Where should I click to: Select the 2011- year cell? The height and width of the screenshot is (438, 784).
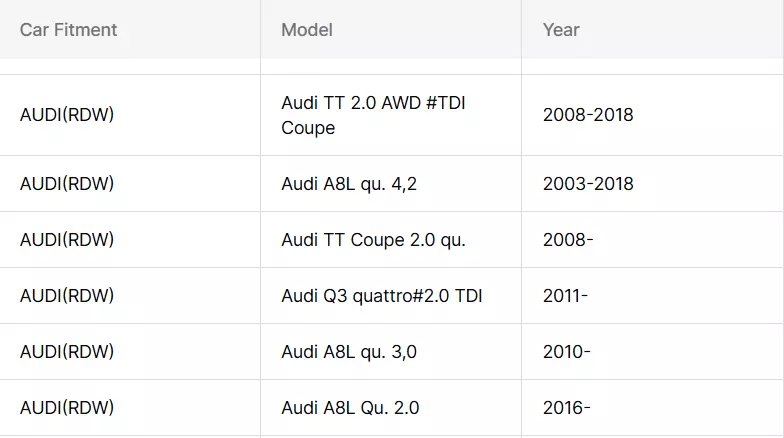(x=565, y=296)
